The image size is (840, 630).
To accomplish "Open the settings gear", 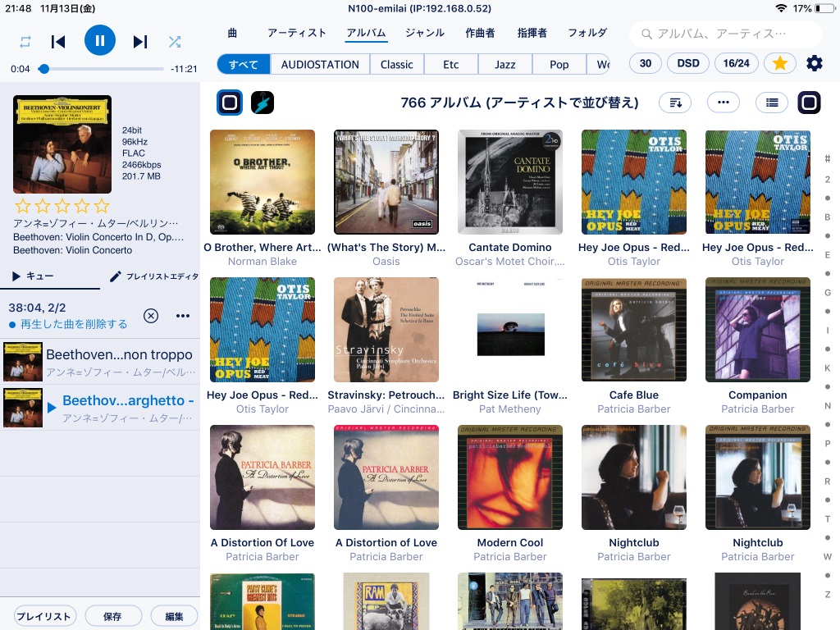I will pyautogui.click(x=815, y=63).
